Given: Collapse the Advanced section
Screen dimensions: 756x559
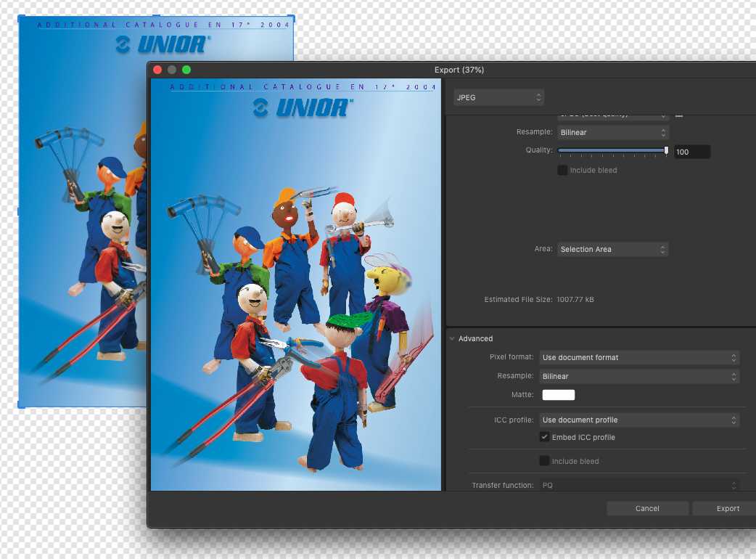Looking at the screenshot, I should tap(452, 338).
